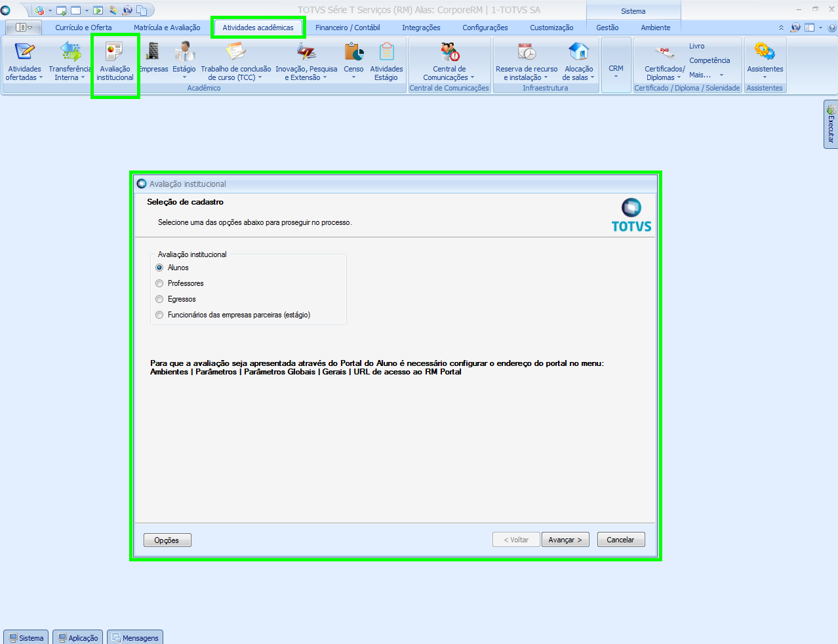The height and width of the screenshot is (644, 838).
Task: Expand the Mais... dropdown
Action: point(721,75)
